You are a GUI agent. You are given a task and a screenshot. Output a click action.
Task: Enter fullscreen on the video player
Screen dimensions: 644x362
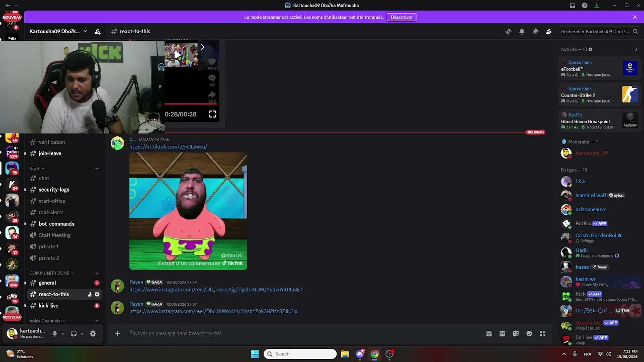point(213,114)
